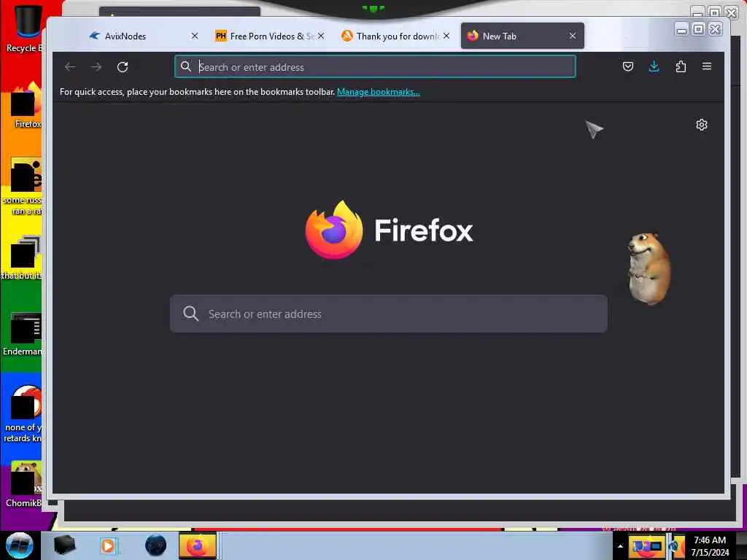
Task: Go back with the back arrow
Action: coord(70,67)
